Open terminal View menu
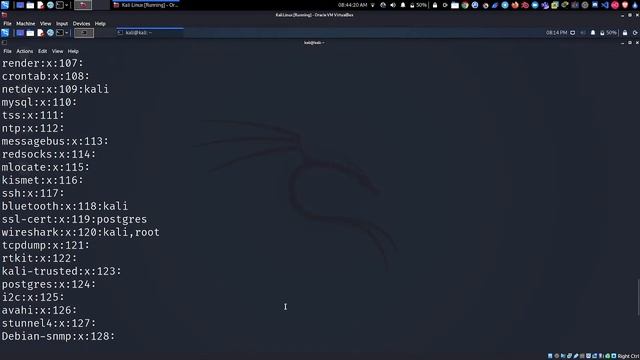Viewport: 640px width, 360px height. pyautogui.click(x=58, y=51)
